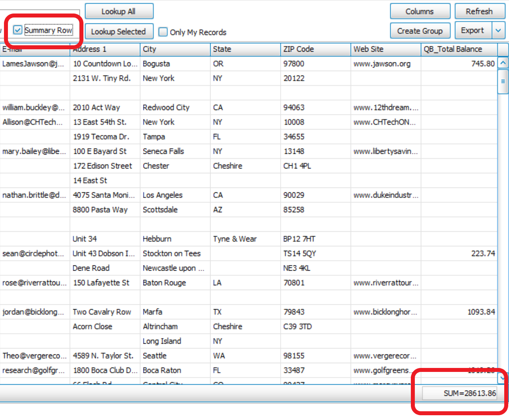Click the scroll up arrow
The width and height of the screenshot is (509, 420).
[503, 63]
